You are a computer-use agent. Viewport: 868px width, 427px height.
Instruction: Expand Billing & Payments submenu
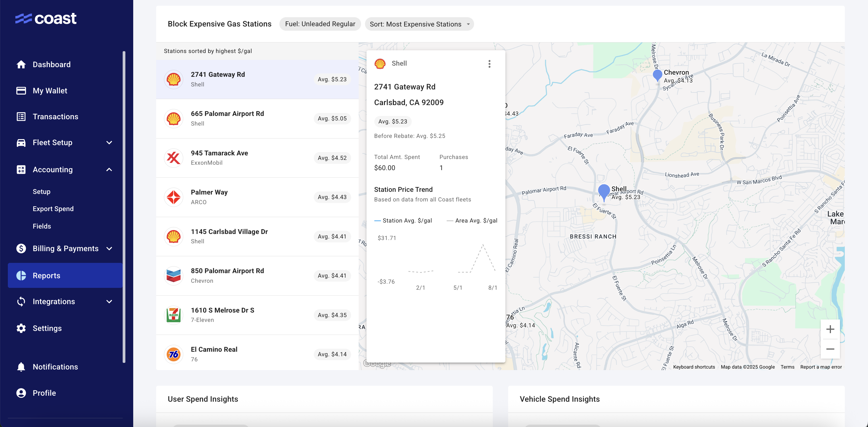click(x=109, y=248)
